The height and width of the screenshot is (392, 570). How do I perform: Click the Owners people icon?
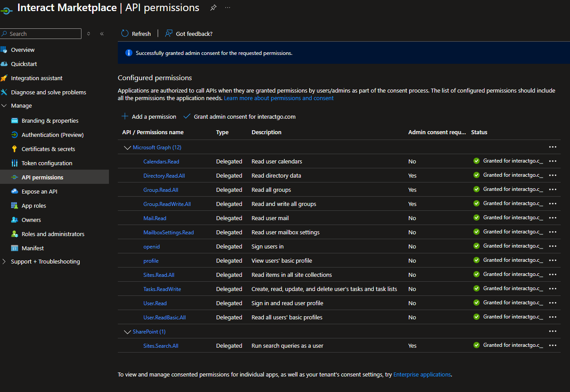click(x=14, y=220)
